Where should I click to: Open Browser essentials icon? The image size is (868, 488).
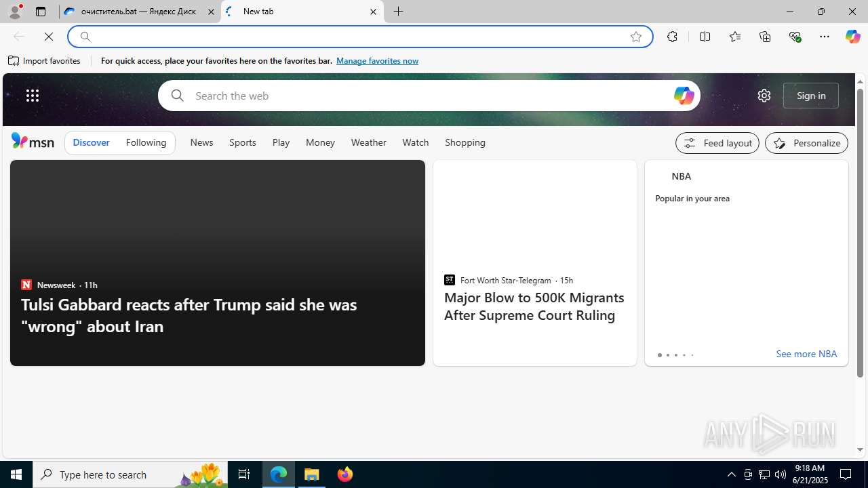point(795,37)
